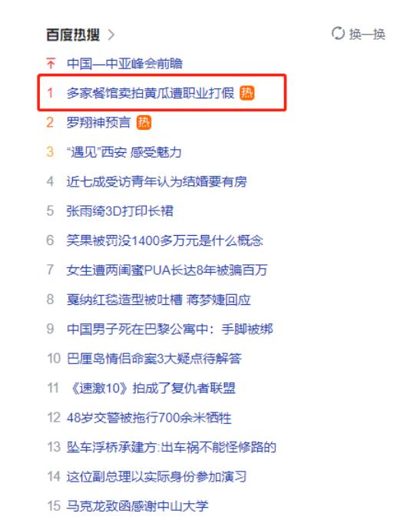The width and height of the screenshot is (420, 520).
Task: Open the chevron arrow next to 百度热搜
Action: tap(111, 35)
